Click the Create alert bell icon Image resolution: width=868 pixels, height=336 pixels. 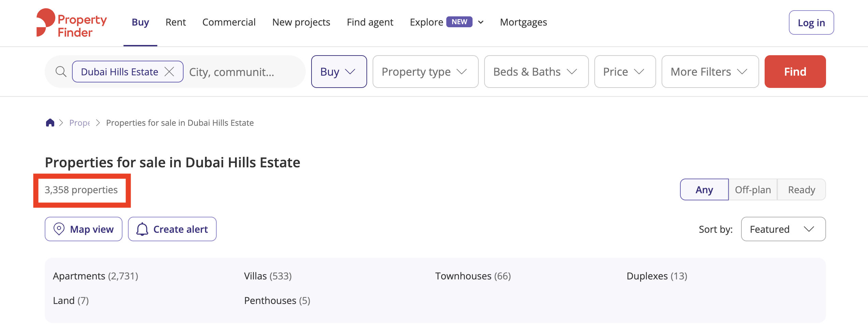(142, 229)
